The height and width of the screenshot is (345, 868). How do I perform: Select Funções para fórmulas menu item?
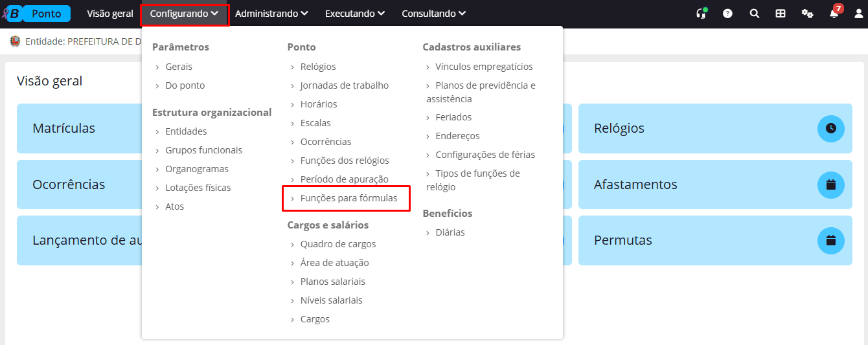point(348,198)
